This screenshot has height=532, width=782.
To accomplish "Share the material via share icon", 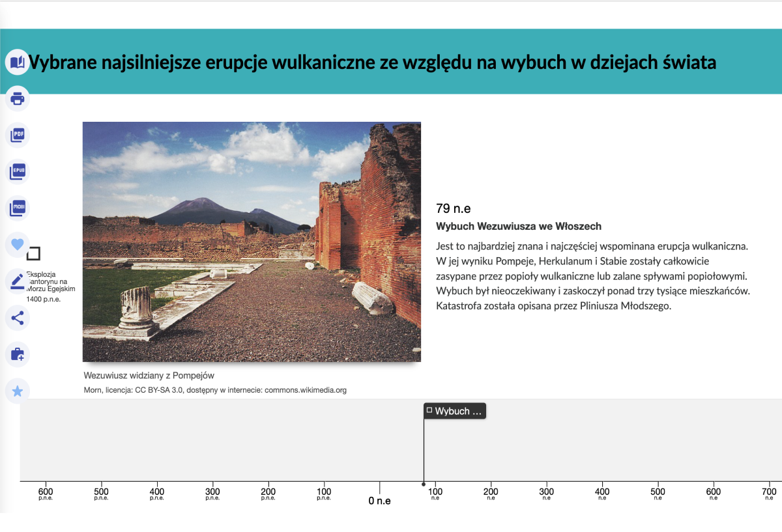I will [18, 318].
